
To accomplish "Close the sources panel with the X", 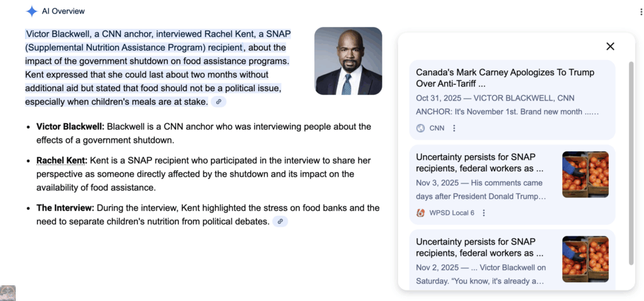I will [x=610, y=46].
